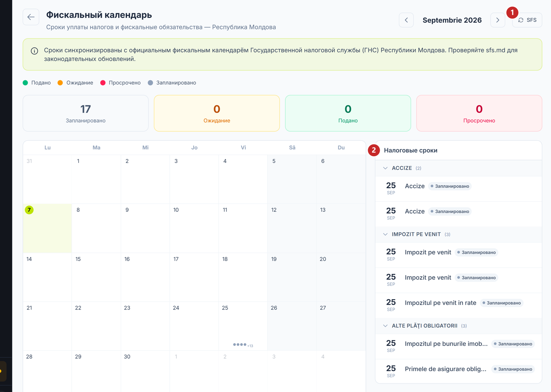Open the 0 Подано summary card
Image resolution: width=551 pixels, height=392 pixels.
point(348,113)
